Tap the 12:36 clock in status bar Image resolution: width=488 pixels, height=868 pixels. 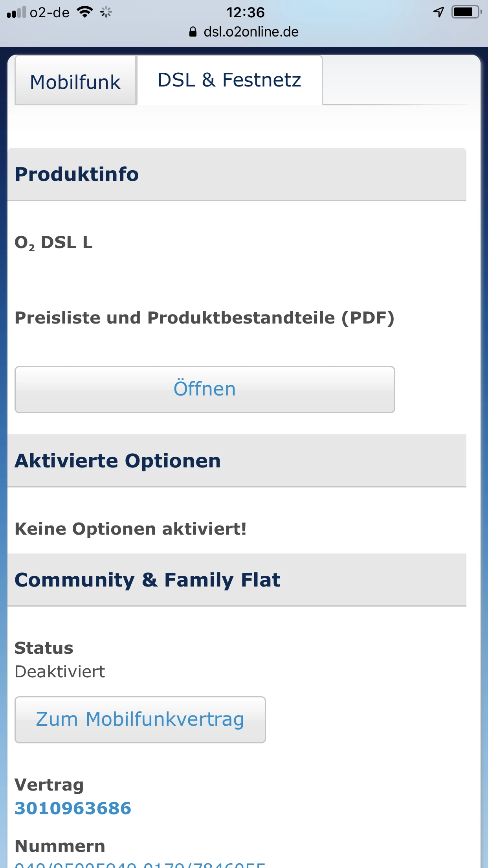click(245, 13)
